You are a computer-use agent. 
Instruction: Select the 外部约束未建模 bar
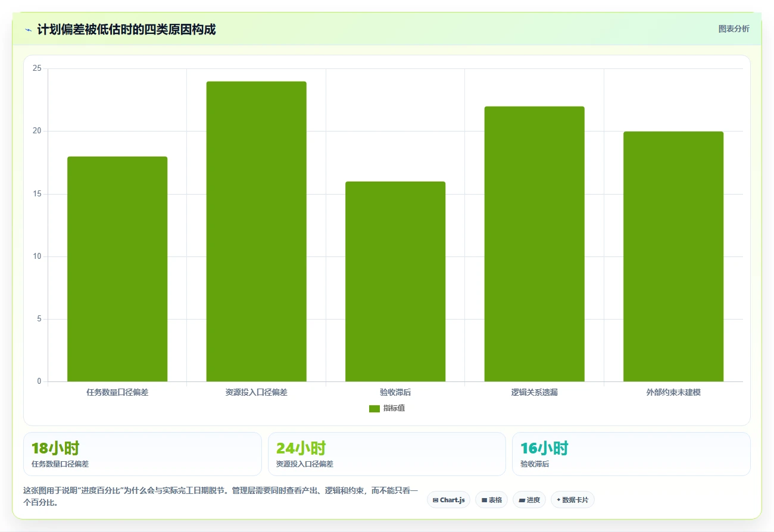[673, 256]
